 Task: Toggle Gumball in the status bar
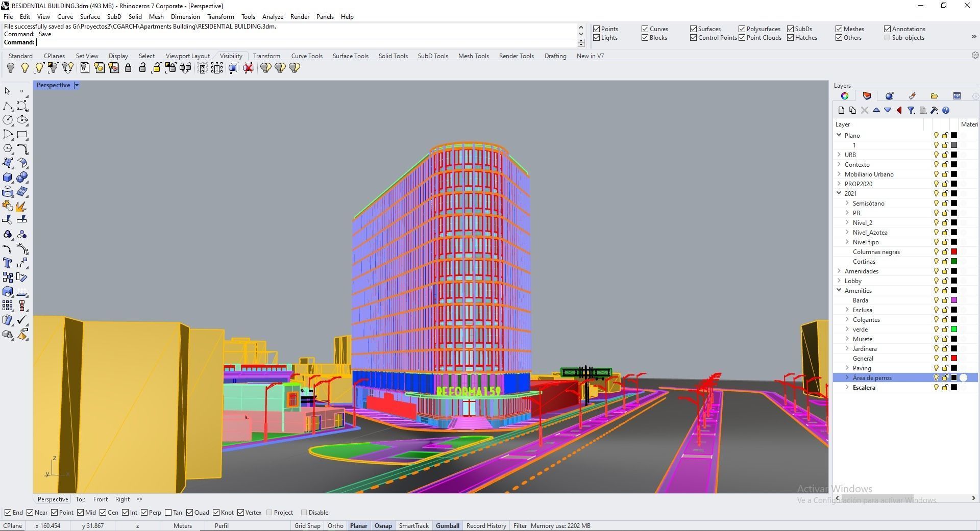[x=448, y=526]
